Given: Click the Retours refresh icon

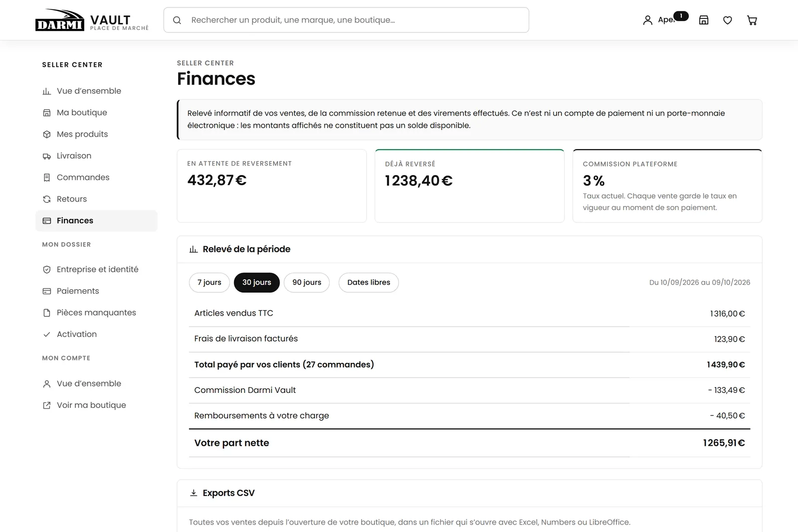Looking at the screenshot, I should point(47,199).
